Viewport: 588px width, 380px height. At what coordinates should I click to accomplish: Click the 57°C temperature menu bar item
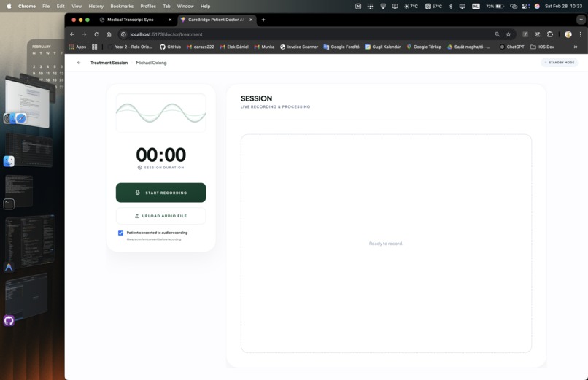tap(433, 6)
